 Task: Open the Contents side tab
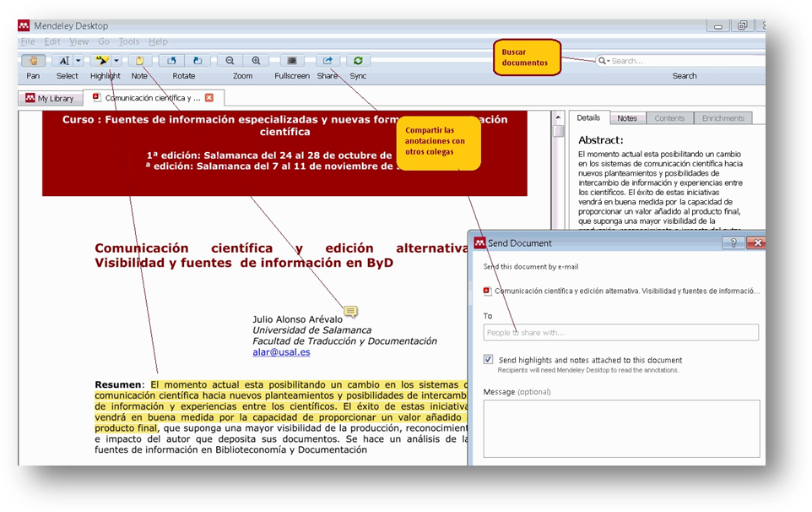point(669,118)
